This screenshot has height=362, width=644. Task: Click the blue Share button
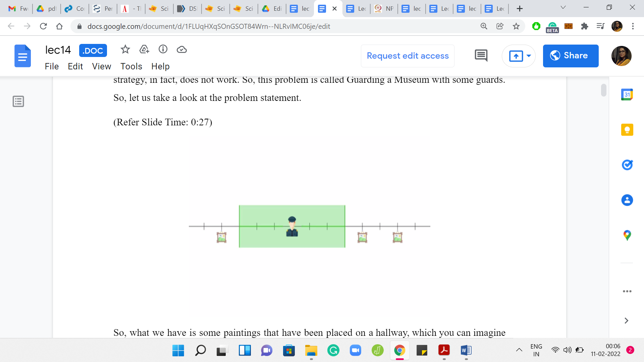click(571, 56)
